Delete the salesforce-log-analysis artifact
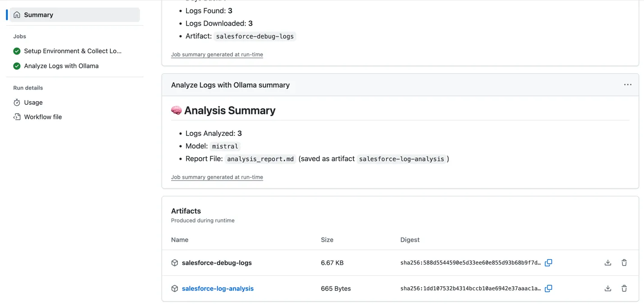Image resolution: width=644 pixels, height=306 pixels. pyautogui.click(x=624, y=288)
